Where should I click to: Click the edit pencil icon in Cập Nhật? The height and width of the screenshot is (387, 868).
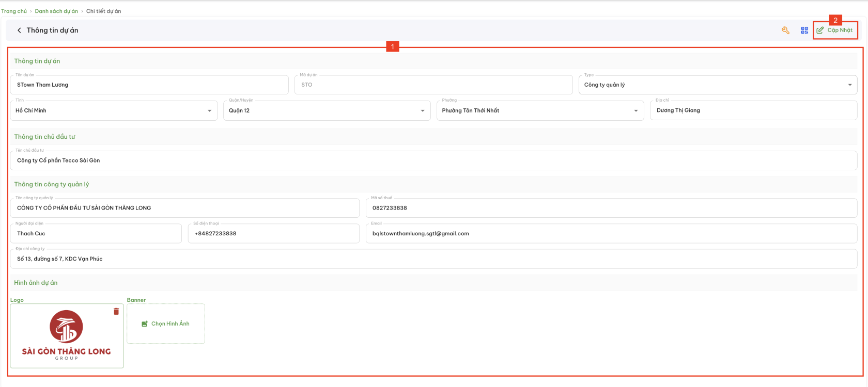coord(820,30)
